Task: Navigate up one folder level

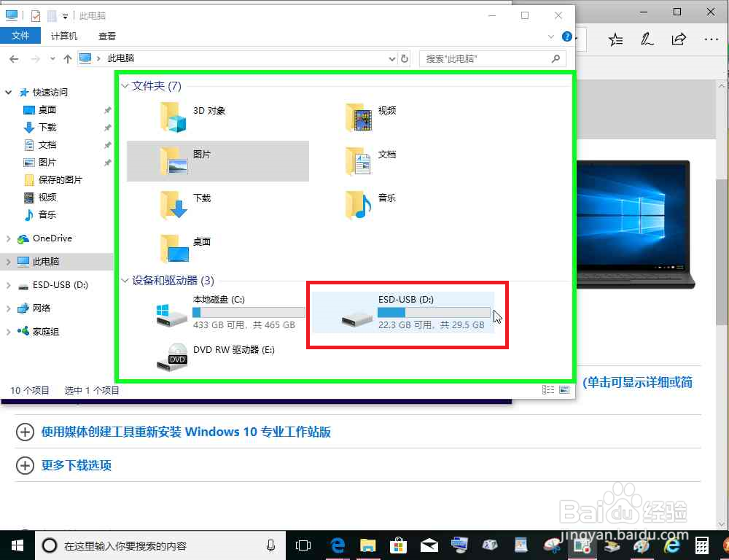Action: pyautogui.click(x=68, y=58)
